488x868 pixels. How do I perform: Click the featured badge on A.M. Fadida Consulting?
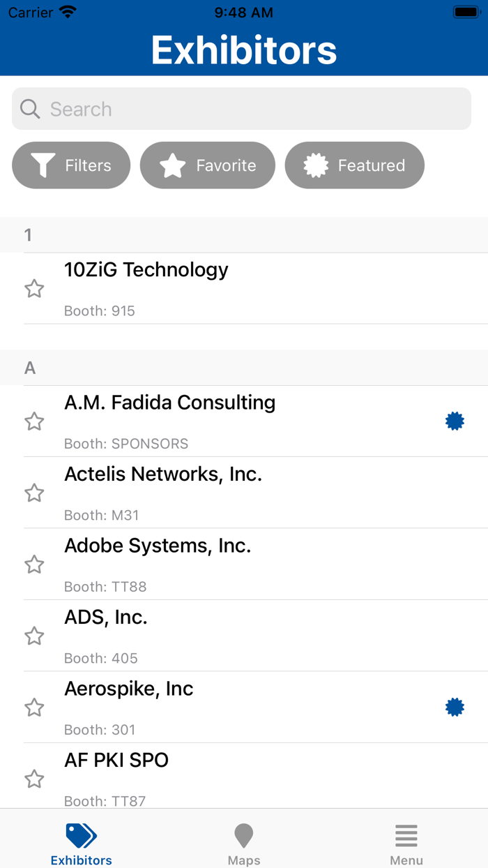coord(455,421)
